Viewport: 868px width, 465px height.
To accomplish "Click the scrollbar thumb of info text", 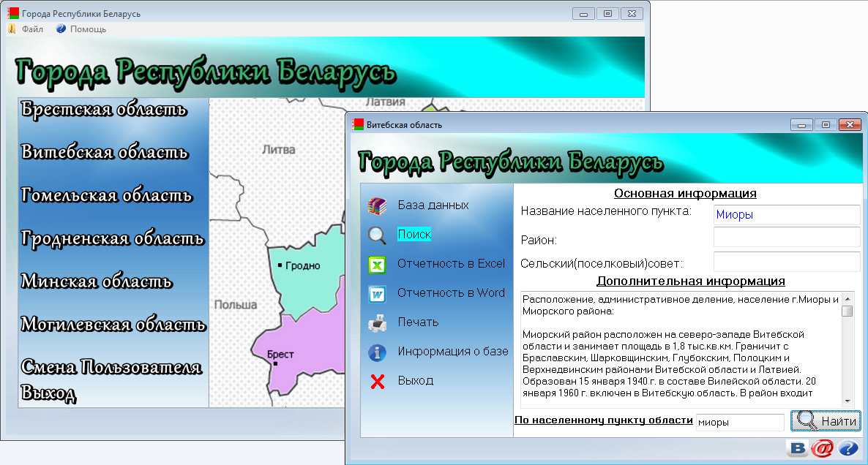I will 848,311.
